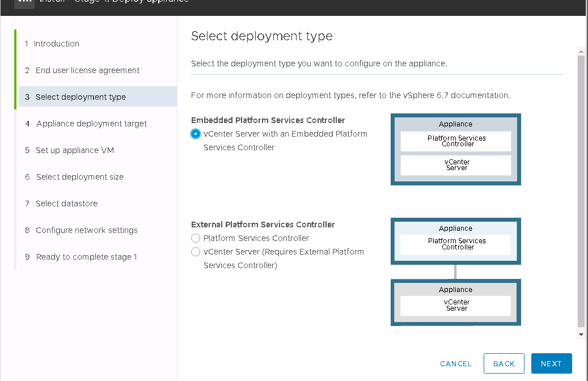The width and height of the screenshot is (588, 381).
Task: Select vCenter Server with Embedded Platform Services Controller
Action: click(x=196, y=134)
